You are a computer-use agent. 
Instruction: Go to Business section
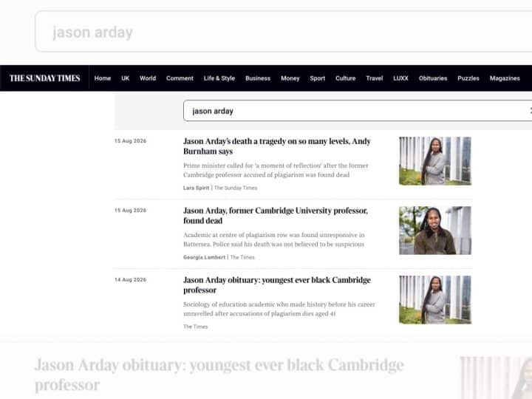click(258, 78)
